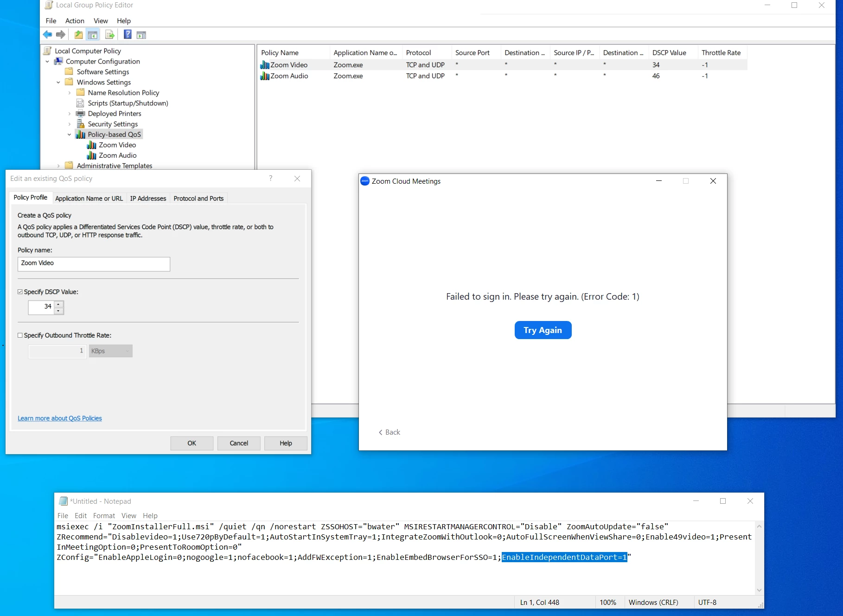Expand the Administrative Templates node
The height and width of the screenshot is (616, 843).
58,166
